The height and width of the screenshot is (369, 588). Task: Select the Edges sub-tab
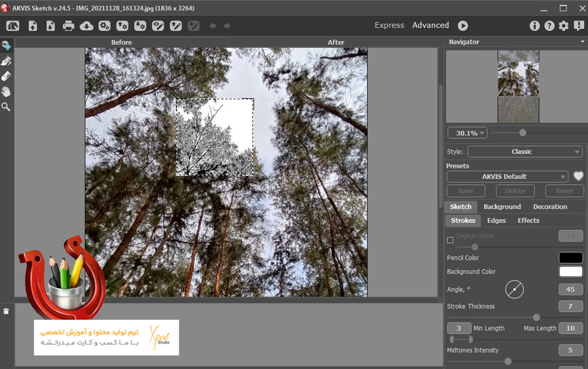(x=496, y=221)
